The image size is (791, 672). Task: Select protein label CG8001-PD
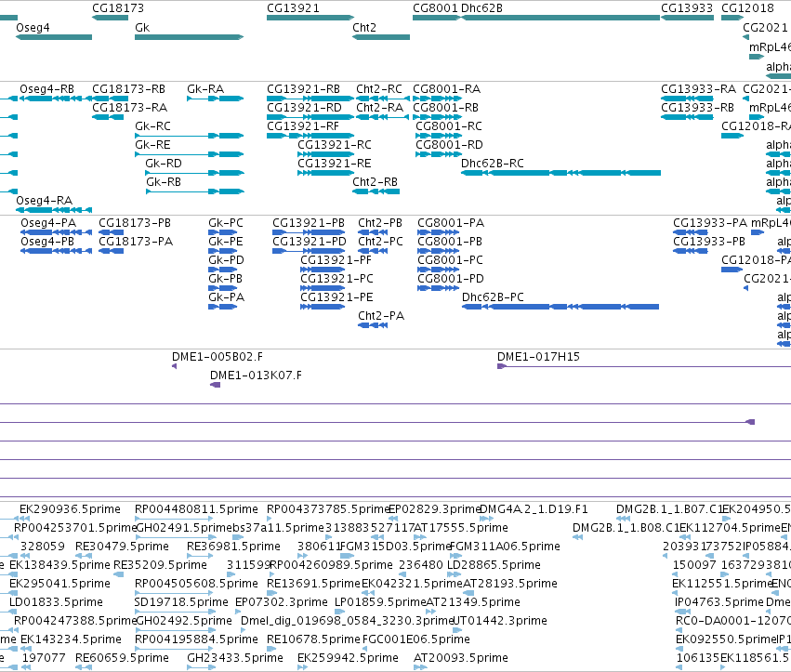[x=451, y=280]
